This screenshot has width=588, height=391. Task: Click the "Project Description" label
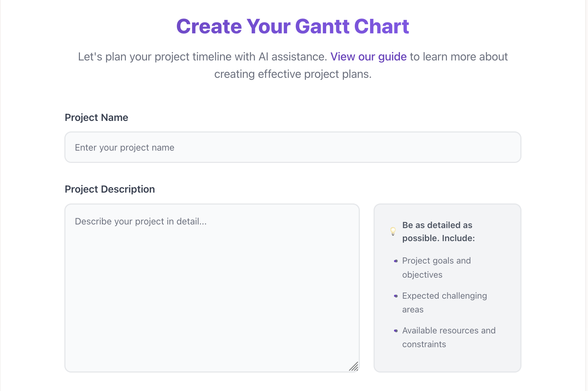pyautogui.click(x=110, y=189)
